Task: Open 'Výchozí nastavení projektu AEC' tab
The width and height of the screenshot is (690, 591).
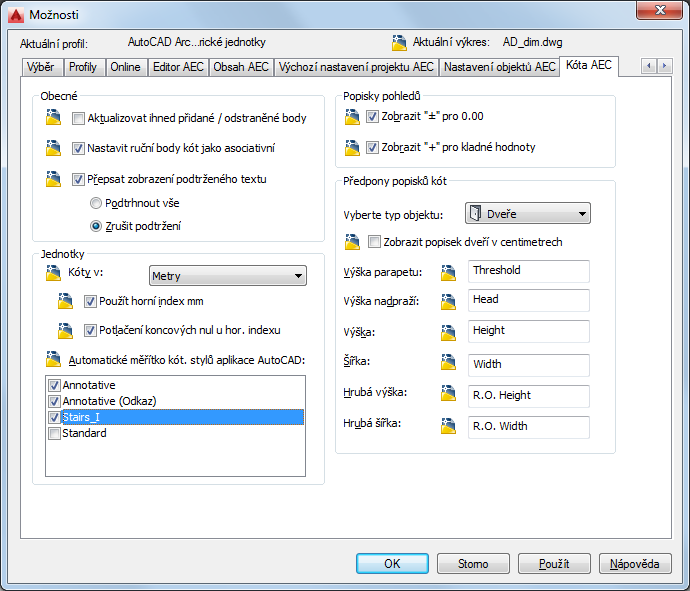Action: pyautogui.click(x=356, y=67)
